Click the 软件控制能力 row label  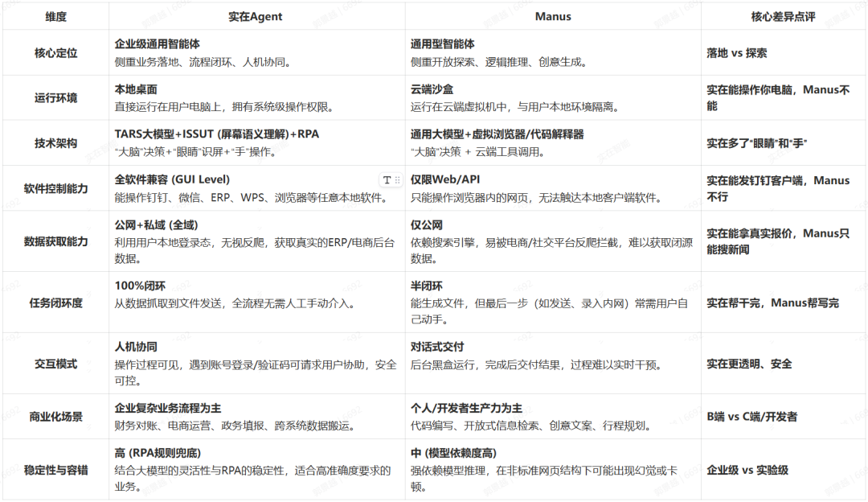54,187
